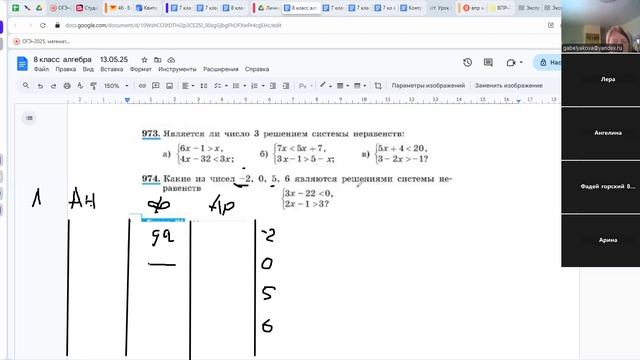
Task: Select the crop image tool
Action: (378, 86)
